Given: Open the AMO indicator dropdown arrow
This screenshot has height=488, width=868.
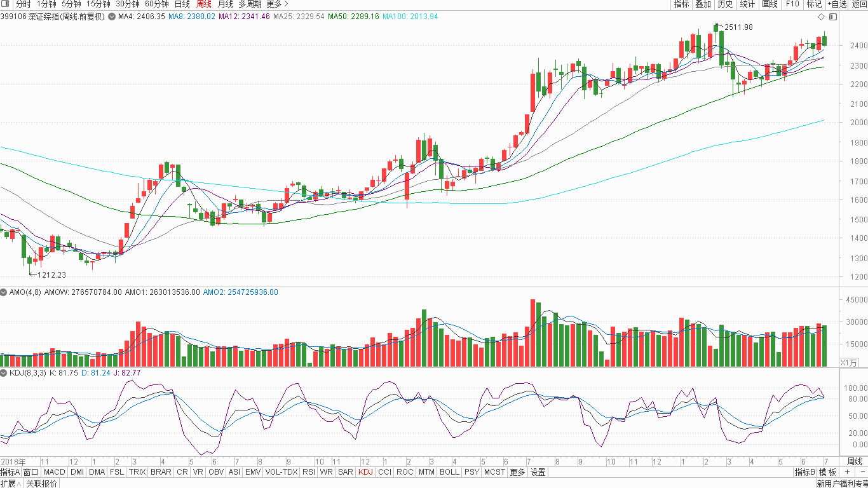Looking at the screenshot, I should point(4,292).
